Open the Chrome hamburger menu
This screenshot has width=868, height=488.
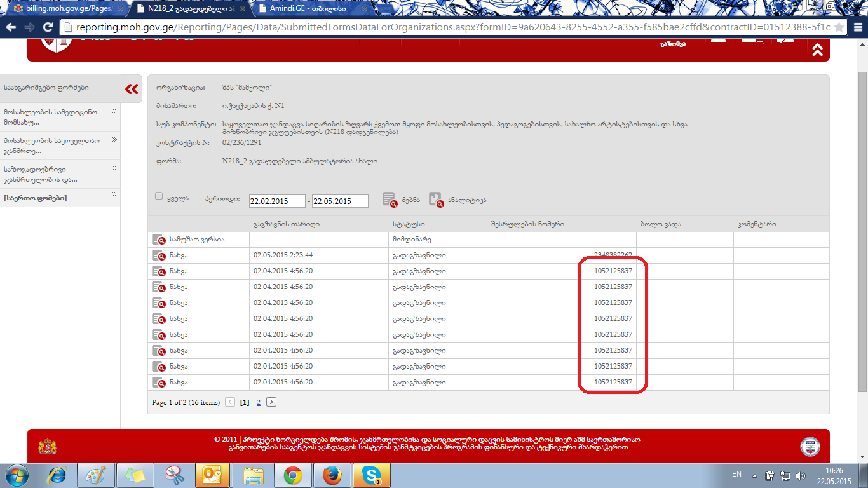[857, 27]
